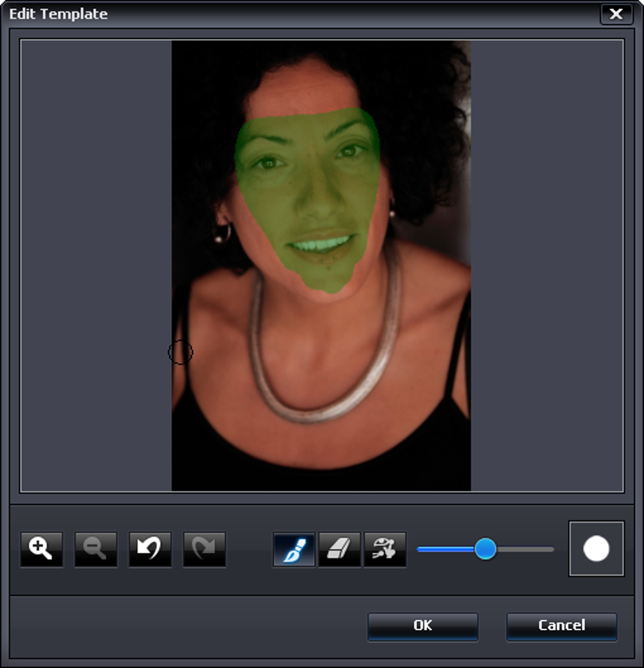Click the redo arrow icon
This screenshot has height=668, width=644.
(x=205, y=549)
